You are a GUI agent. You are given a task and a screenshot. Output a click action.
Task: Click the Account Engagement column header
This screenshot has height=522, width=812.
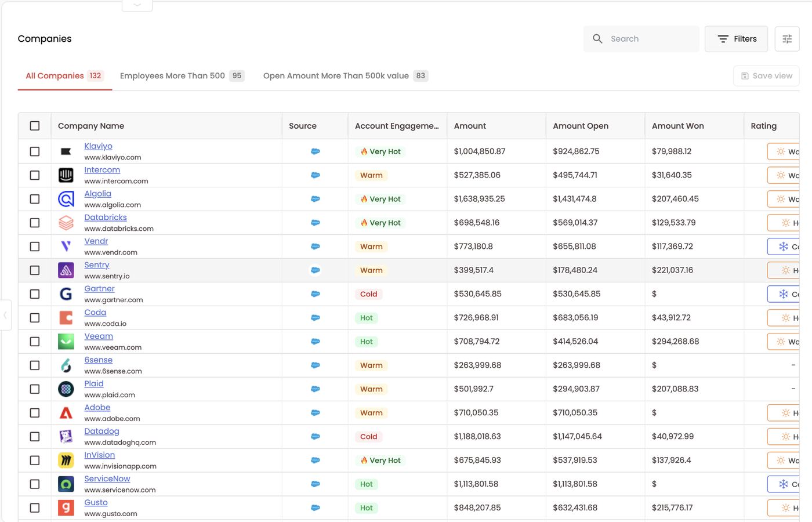pos(397,126)
